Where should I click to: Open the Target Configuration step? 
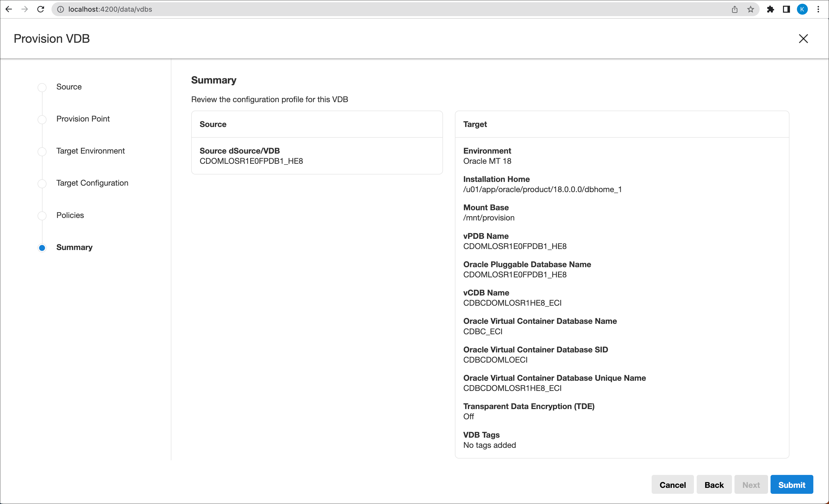click(92, 183)
